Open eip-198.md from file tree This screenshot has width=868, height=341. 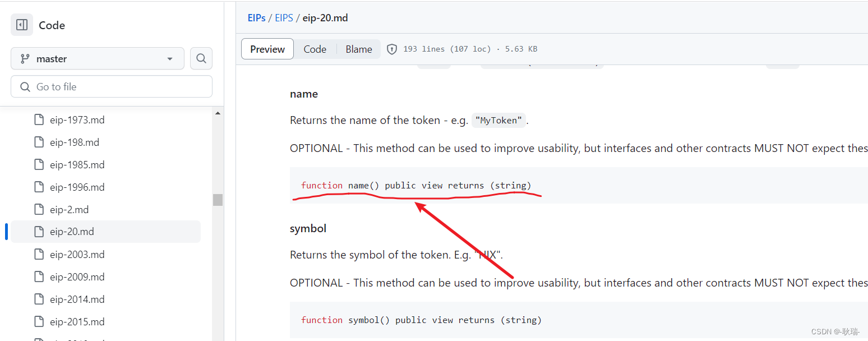click(x=76, y=142)
